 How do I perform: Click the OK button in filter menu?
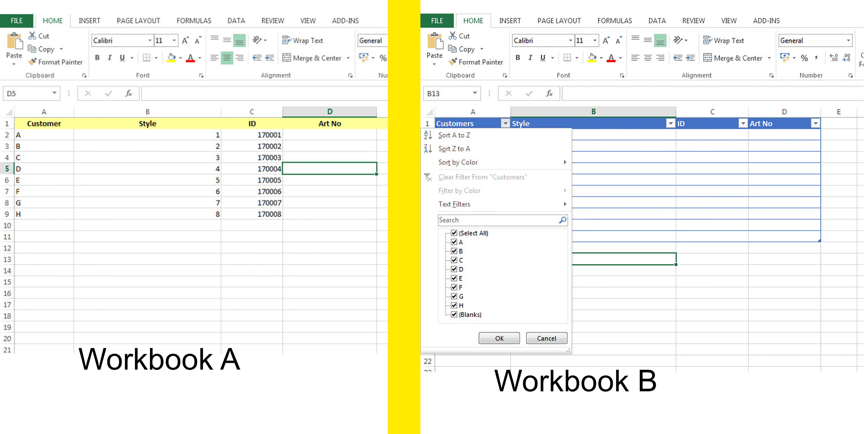(x=499, y=338)
